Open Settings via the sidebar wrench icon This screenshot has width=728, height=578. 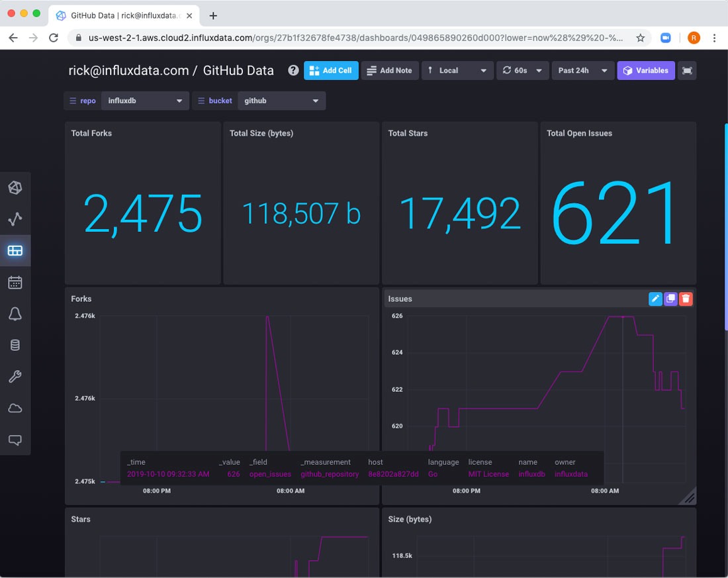click(x=15, y=377)
